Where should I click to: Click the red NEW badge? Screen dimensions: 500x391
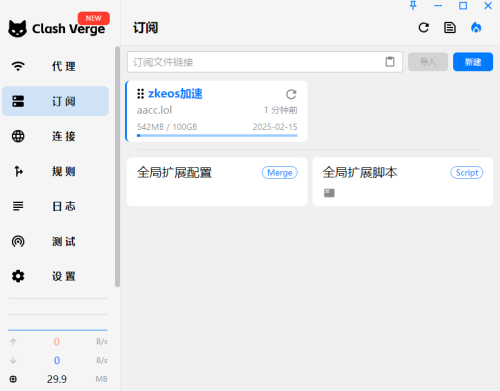tap(93, 18)
